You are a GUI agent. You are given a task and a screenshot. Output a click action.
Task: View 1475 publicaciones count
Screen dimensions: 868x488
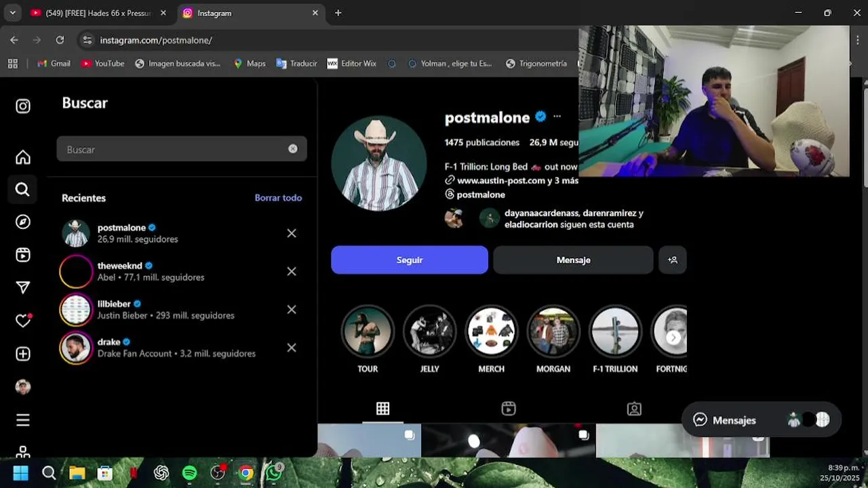[481, 142]
